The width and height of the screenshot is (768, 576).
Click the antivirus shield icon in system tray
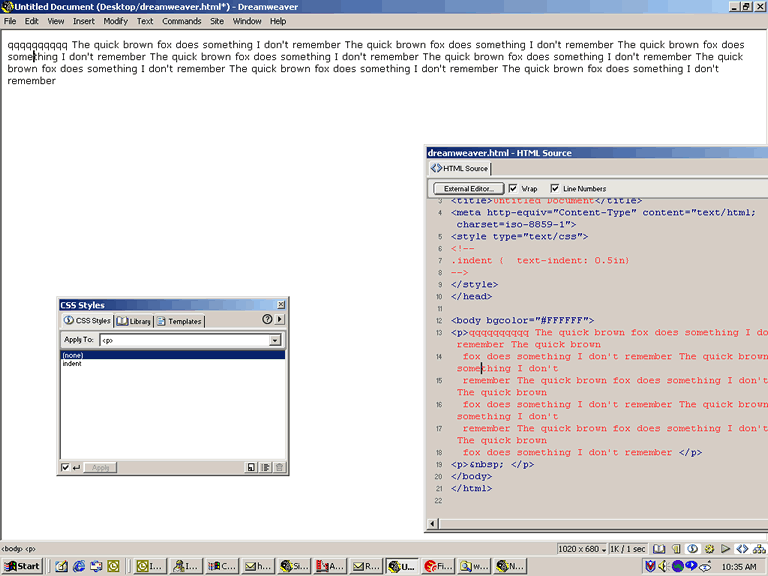(x=650, y=566)
